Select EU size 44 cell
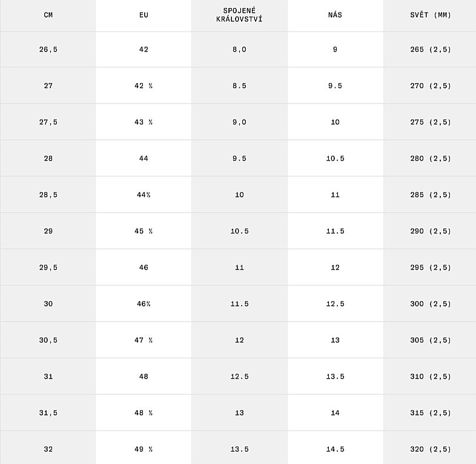Screen dimensions: 476x464 144,159
